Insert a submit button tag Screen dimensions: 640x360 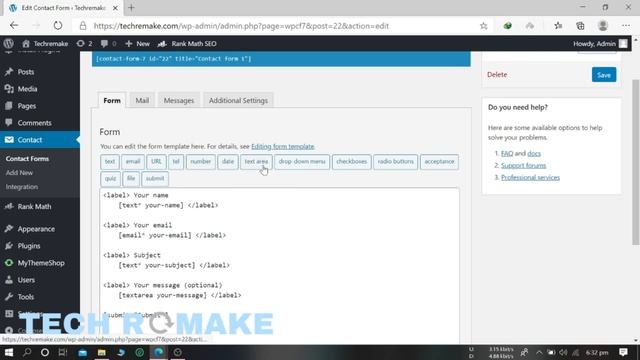tap(155, 179)
